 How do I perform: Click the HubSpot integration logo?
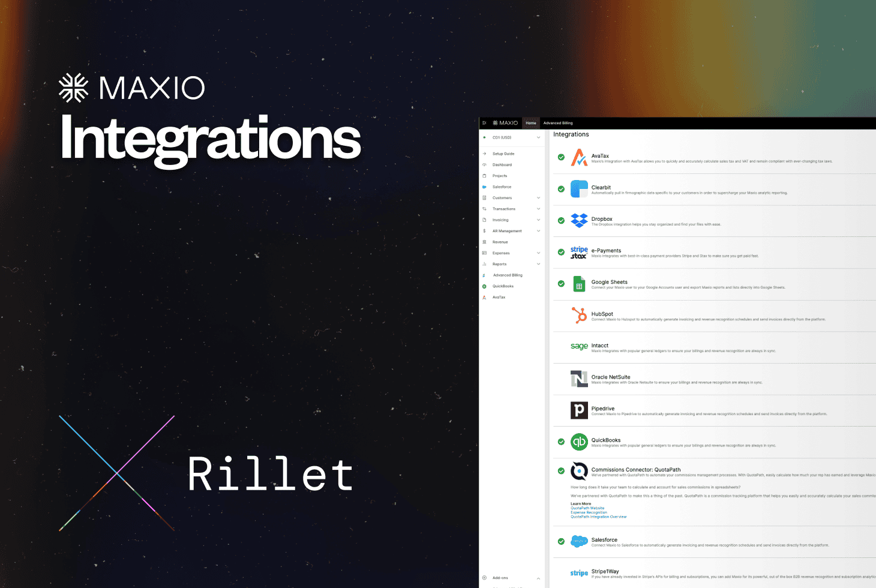580,315
